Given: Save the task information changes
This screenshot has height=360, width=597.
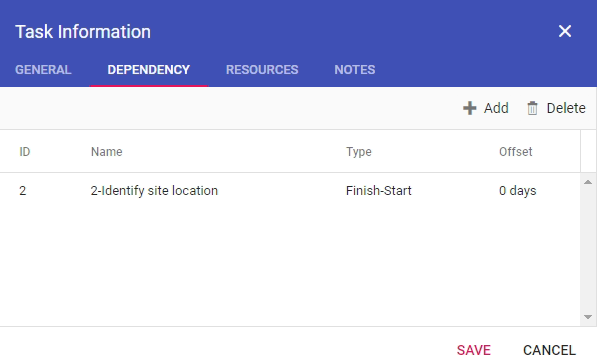Looking at the screenshot, I should pos(474,350).
